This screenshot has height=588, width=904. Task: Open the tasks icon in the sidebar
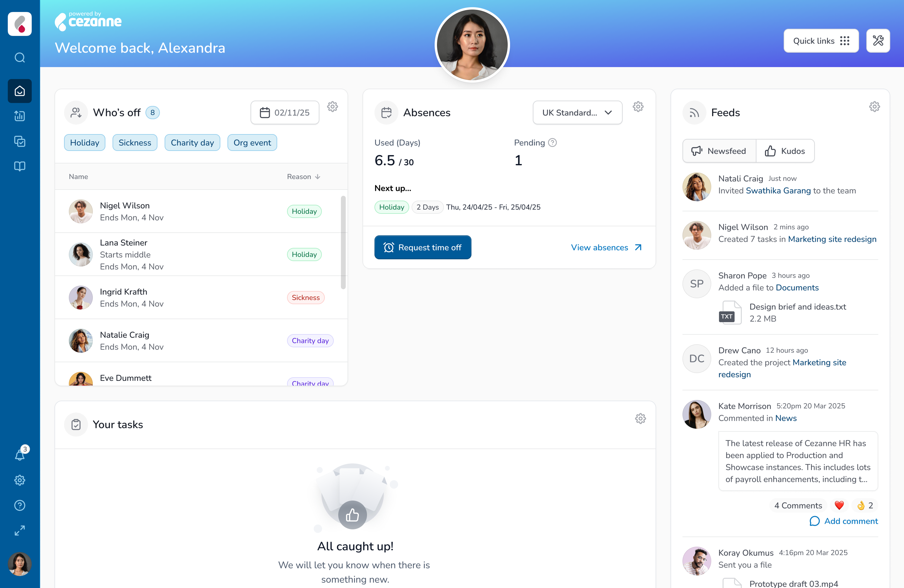tap(19, 141)
